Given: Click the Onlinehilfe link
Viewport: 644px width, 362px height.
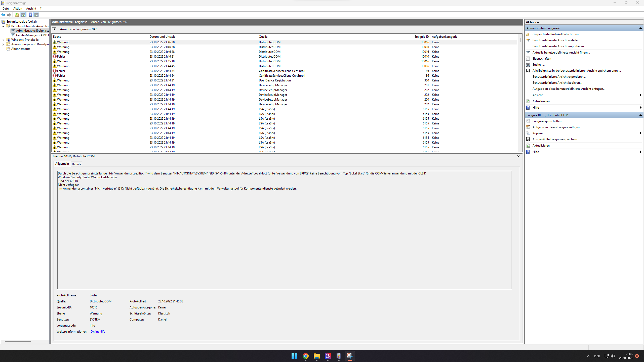Looking at the screenshot, I should tap(98, 332).
